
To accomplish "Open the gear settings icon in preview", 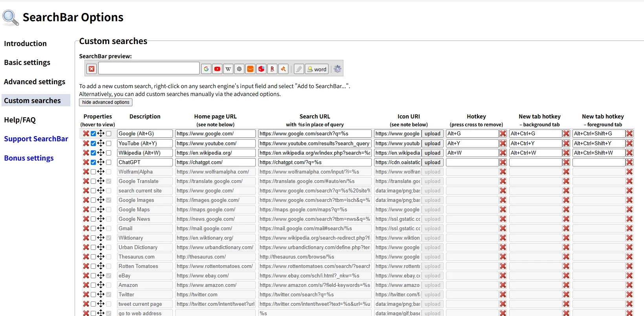I will point(338,69).
